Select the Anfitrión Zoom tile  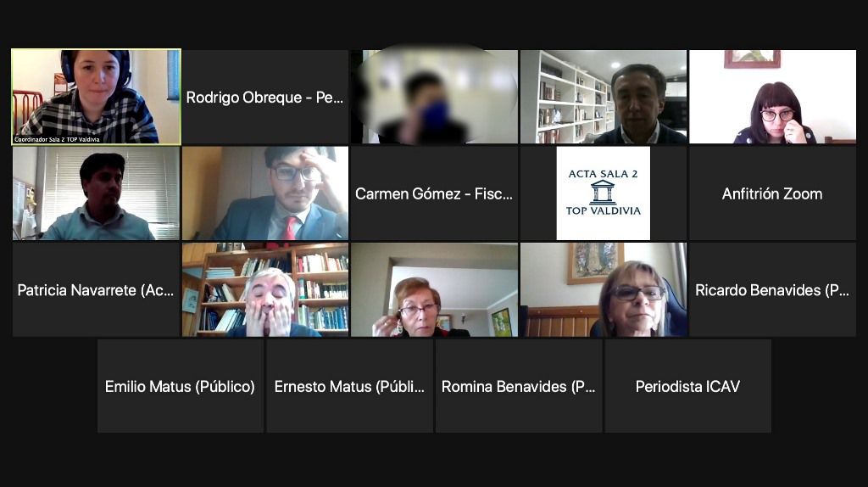[772, 193]
